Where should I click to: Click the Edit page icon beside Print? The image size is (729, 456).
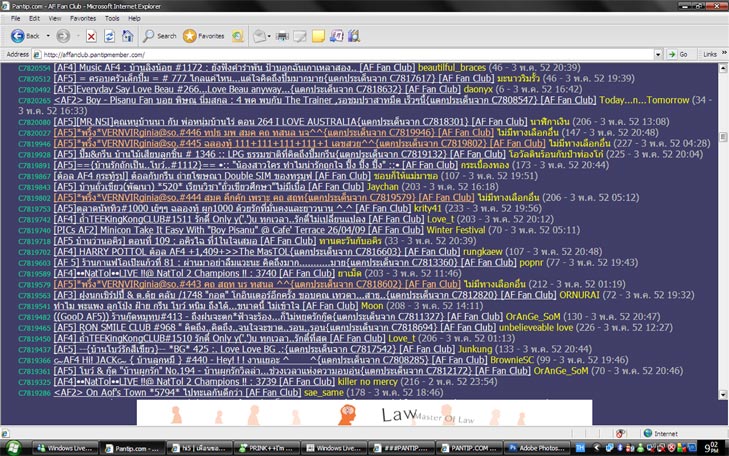pos(300,36)
